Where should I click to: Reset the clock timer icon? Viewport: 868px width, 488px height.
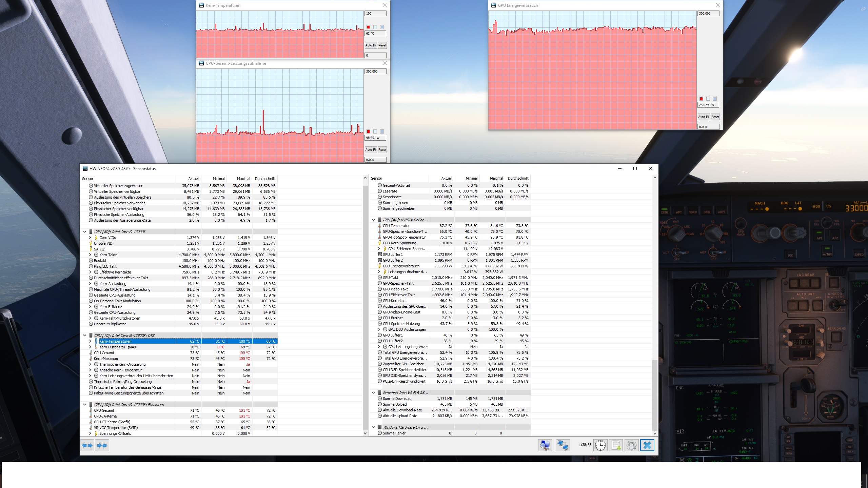coord(600,445)
